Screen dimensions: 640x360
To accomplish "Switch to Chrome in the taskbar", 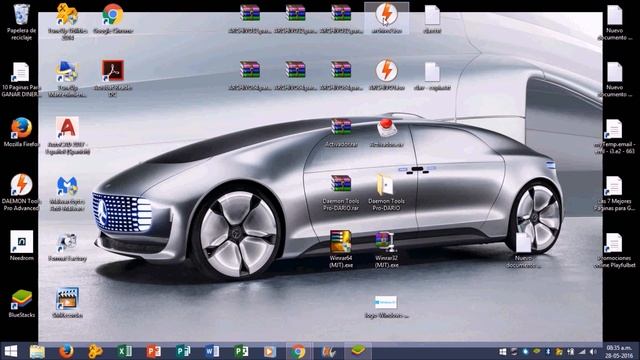I will coord(298,351).
